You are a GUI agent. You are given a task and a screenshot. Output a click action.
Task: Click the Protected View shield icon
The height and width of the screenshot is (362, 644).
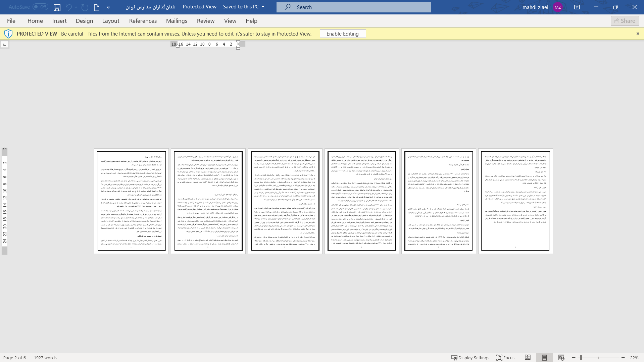click(x=8, y=34)
